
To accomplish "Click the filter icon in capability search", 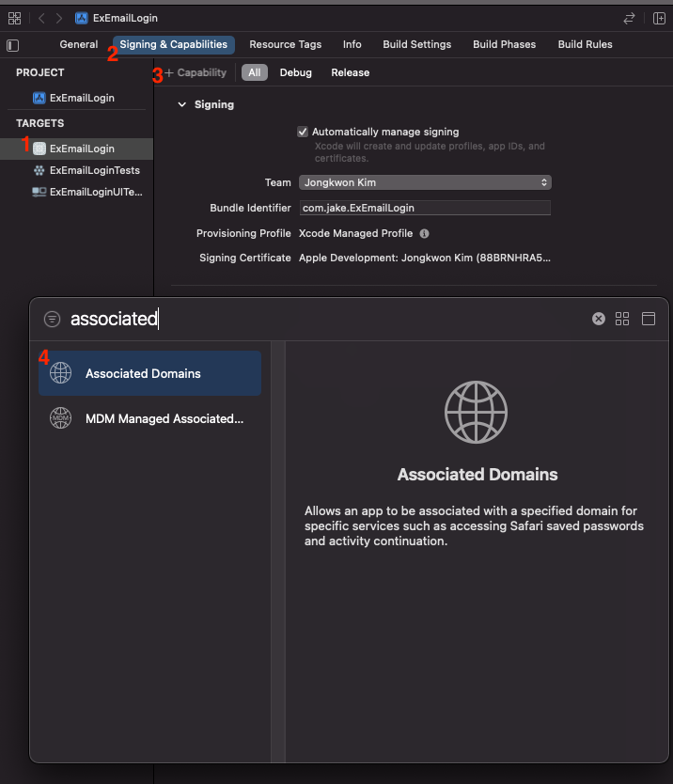I will pos(52,319).
